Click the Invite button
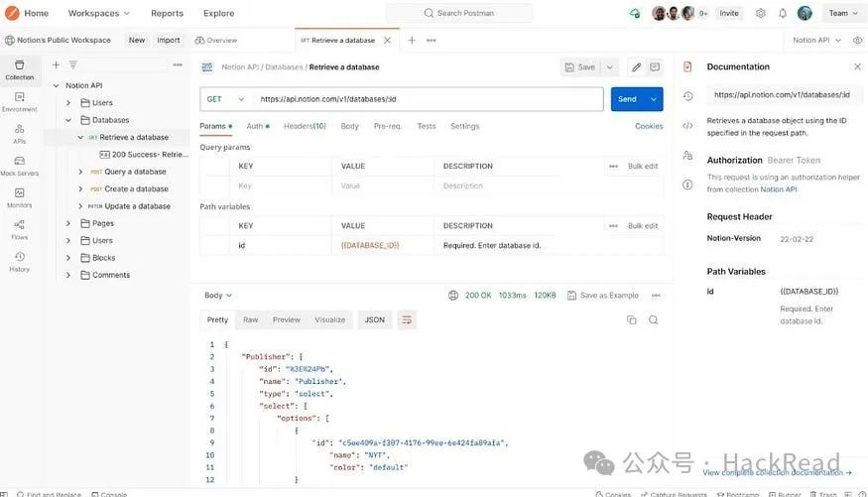The width and height of the screenshot is (868, 497). tap(729, 13)
